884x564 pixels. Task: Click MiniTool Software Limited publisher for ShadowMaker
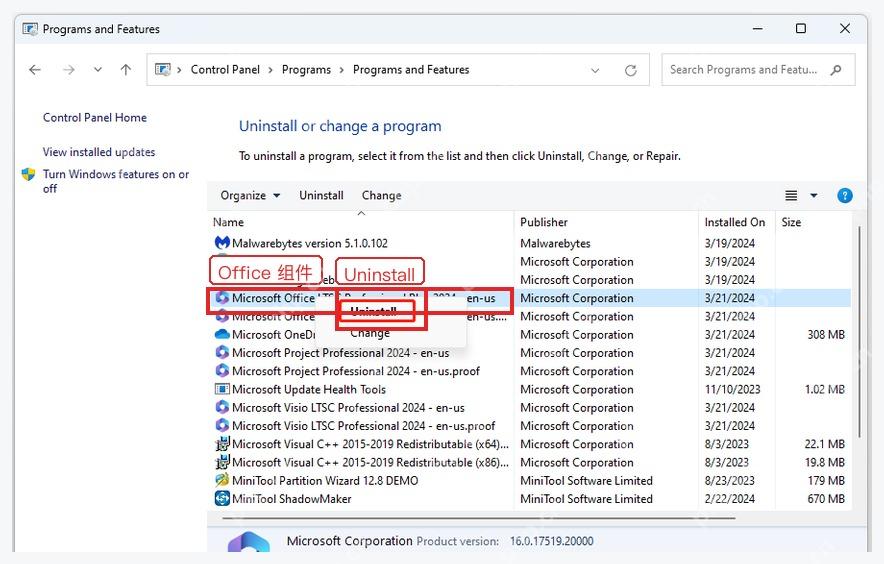(x=586, y=499)
